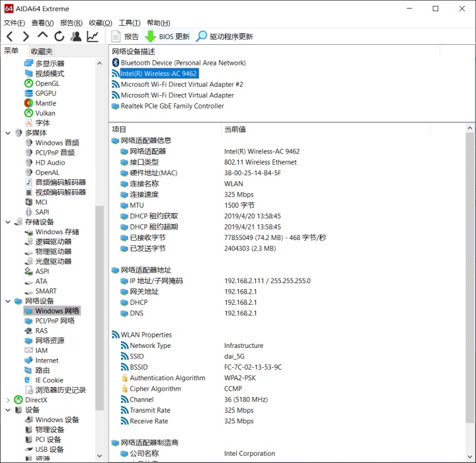Go forward with the right arrow icon
The width and height of the screenshot is (476, 463).
click(26, 37)
